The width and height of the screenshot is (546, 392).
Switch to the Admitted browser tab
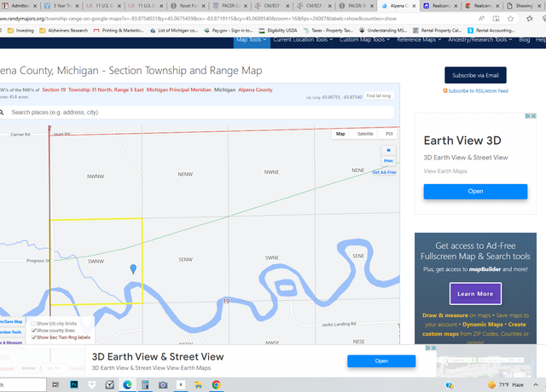click(x=20, y=6)
